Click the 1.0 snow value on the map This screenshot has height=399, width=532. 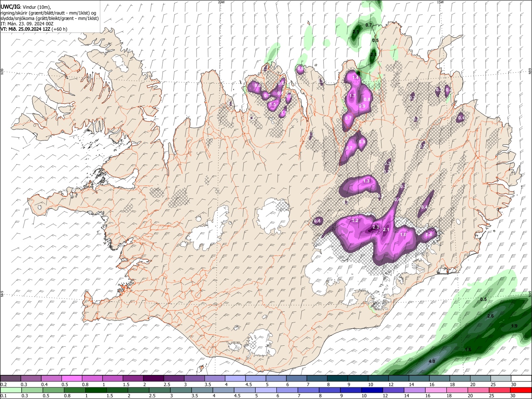[x=403, y=235]
